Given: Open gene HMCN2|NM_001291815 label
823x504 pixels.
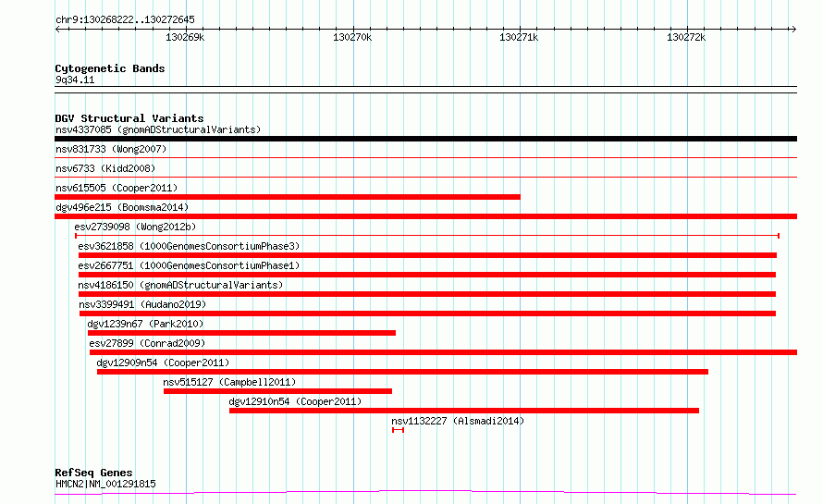Looking at the screenshot, I should pos(105,484).
